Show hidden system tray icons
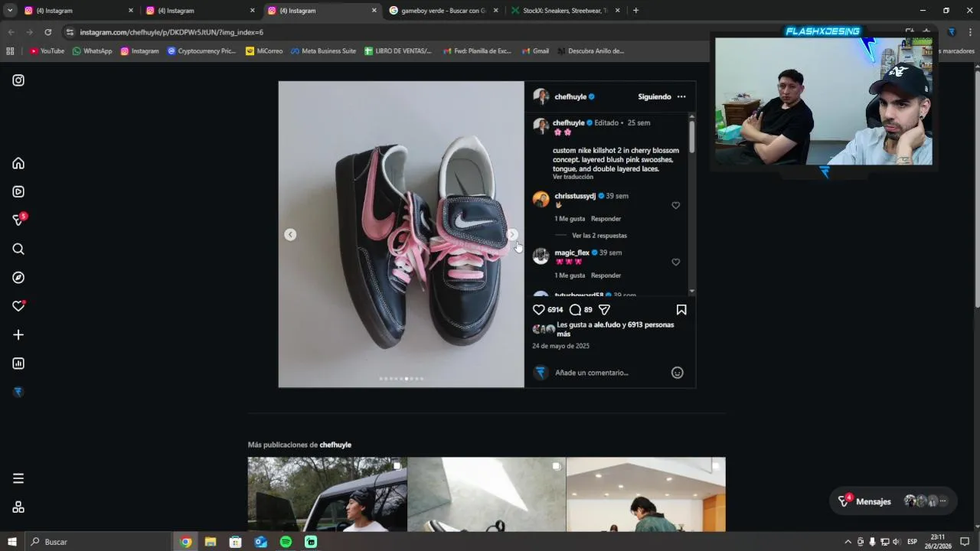This screenshot has height=551, width=980. click(848, 542)
